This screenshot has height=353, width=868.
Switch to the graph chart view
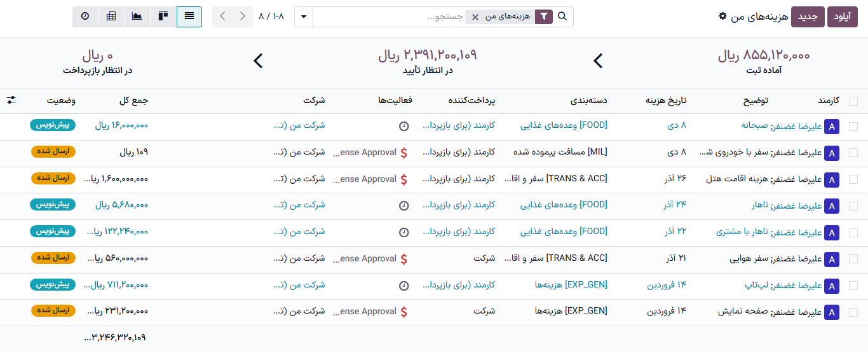137,17
